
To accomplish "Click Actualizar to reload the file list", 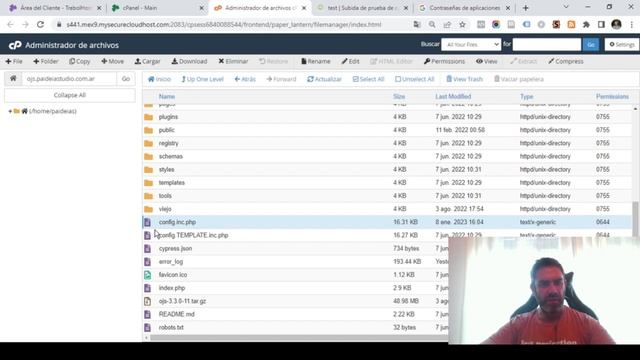I will 324,79.
